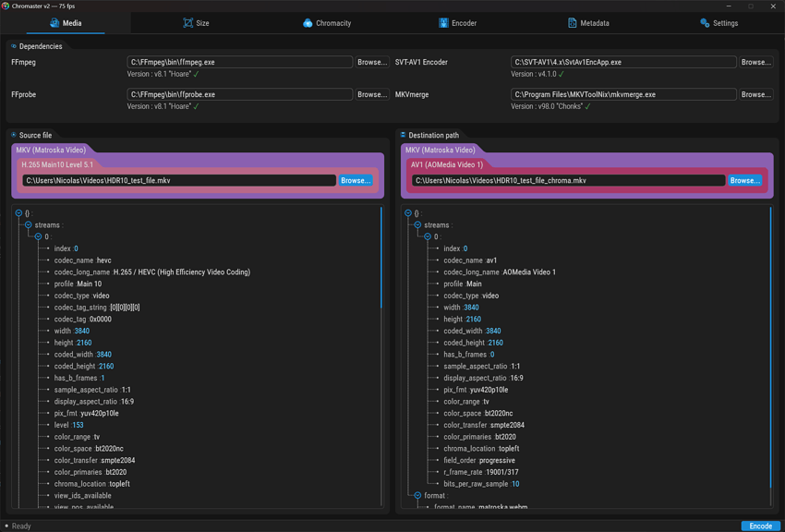The image size is (785, 532).
Task: Open the Metadata tab
Action: click(588, 23)
